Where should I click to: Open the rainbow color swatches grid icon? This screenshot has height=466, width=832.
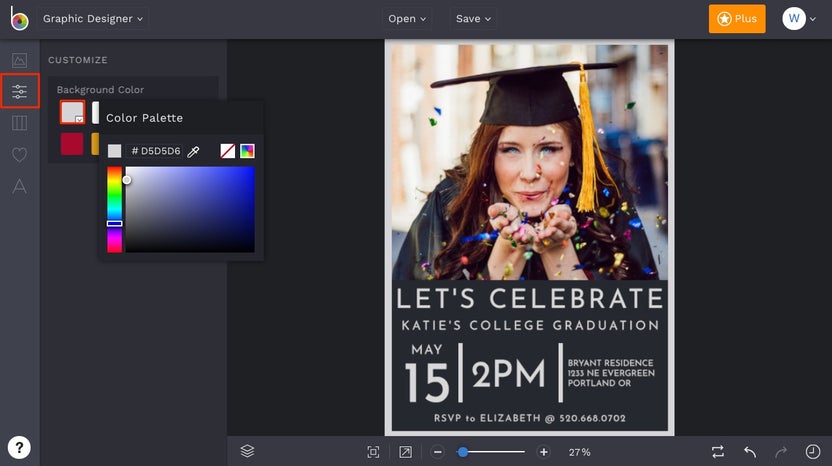pos(247,151)
